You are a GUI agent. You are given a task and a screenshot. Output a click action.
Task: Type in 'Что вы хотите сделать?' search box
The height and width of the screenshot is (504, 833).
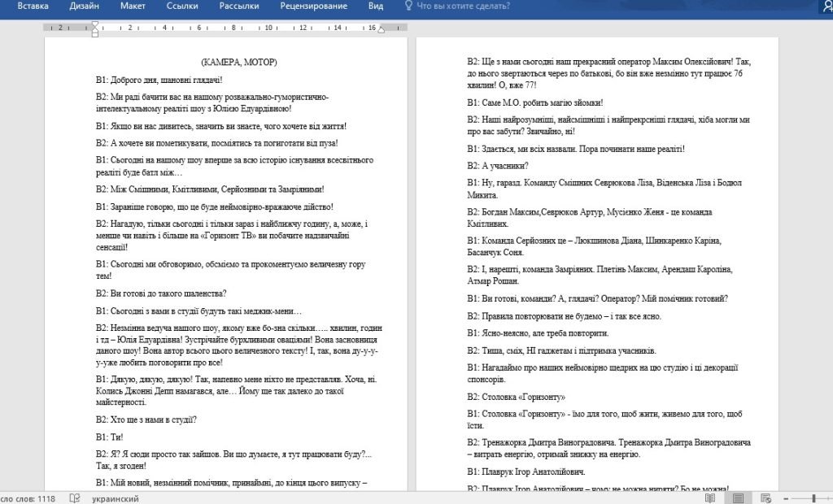(464, 7)
